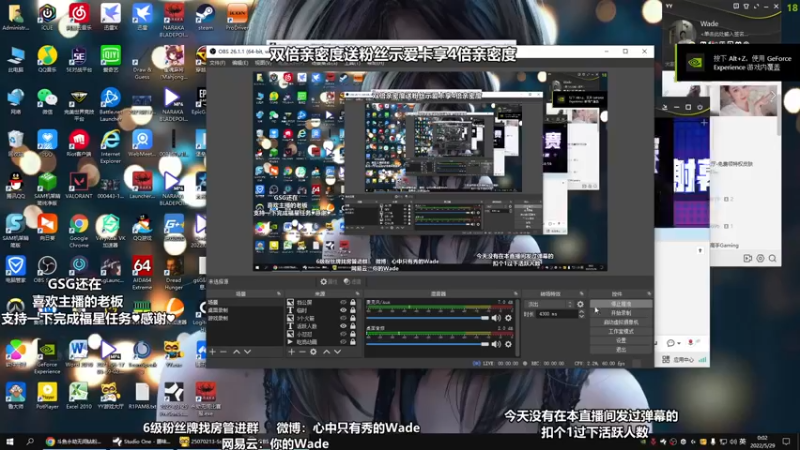Screen dimensions: 800x450
Task: Mute the first audio mixer track
Action: pyautogui.click(x=496, y=318)
